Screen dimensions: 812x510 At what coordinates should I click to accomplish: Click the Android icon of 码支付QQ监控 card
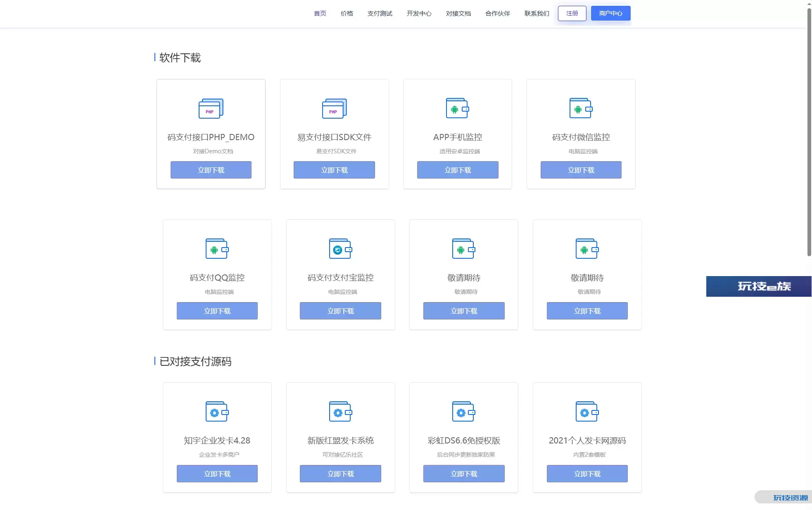click(217, 249)
